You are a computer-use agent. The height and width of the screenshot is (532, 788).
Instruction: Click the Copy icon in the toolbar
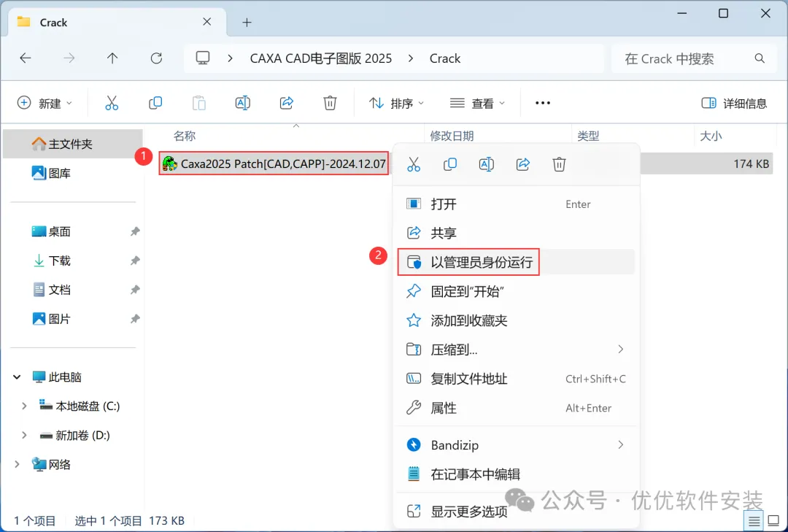155,103
